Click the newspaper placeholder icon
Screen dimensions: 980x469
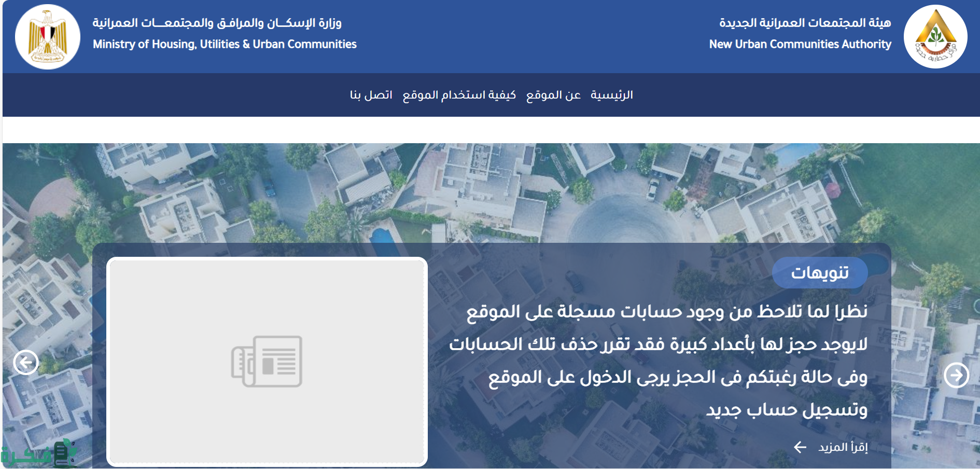pos(267,361)
